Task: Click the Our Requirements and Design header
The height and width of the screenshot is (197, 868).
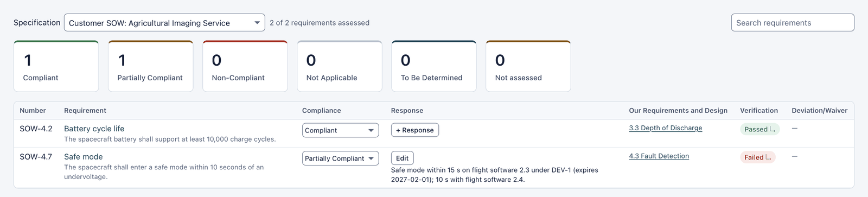Action: tap(678, 111)
